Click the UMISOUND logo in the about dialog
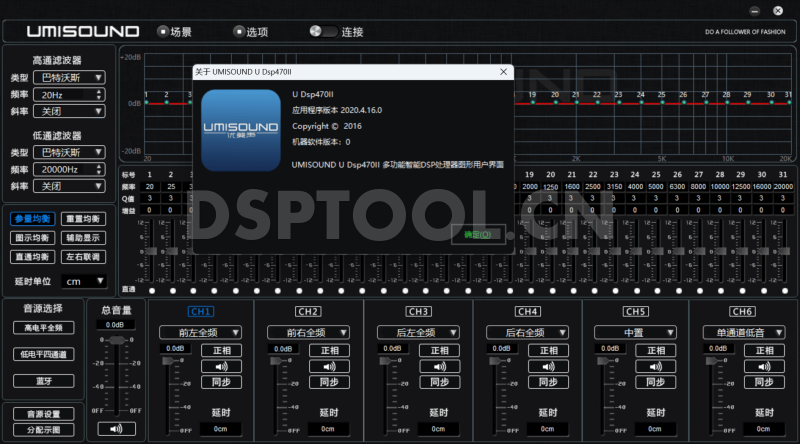Image resolution: width=800 pixels, height=444 pixels. 241,130
